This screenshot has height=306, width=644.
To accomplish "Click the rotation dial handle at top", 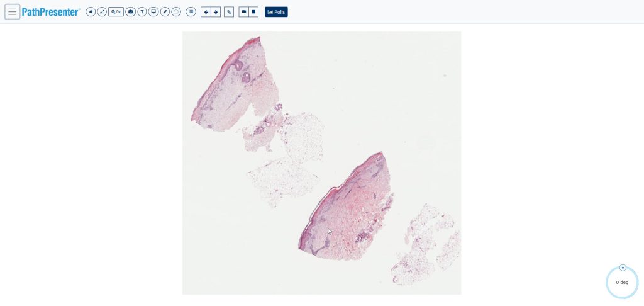I will click(623, 268).
